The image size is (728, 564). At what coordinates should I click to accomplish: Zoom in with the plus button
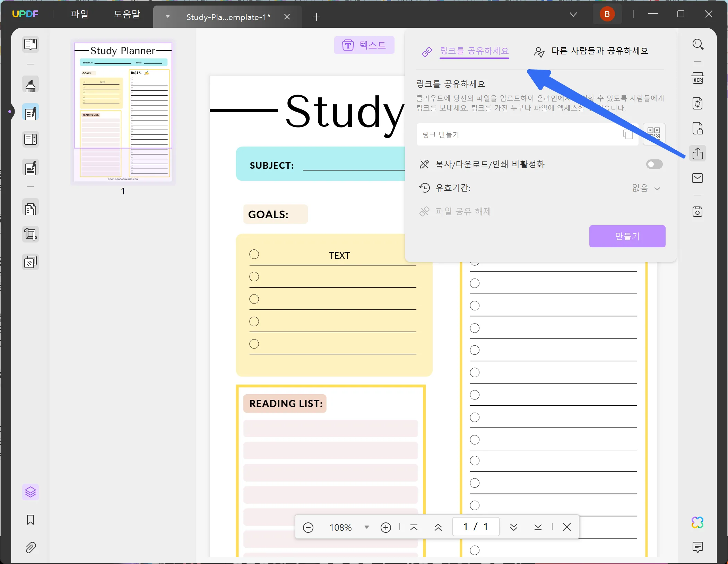point(386,527)
